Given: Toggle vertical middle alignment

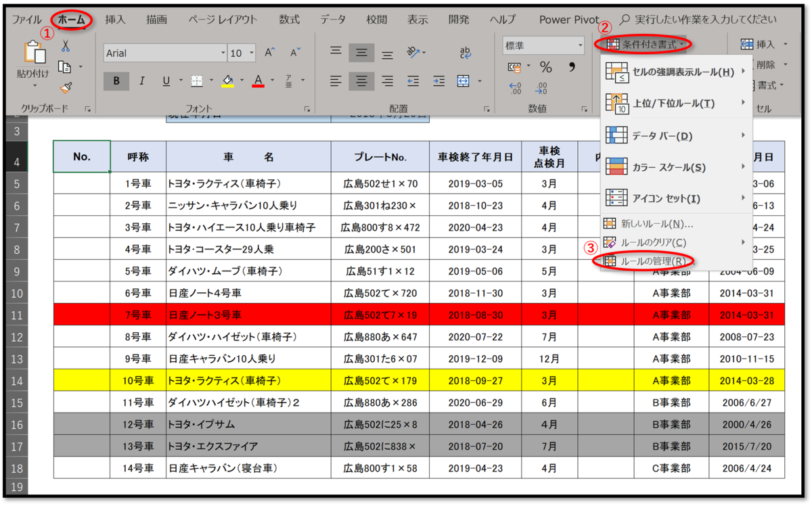Looking at the screenshot, I should coord(361,53).
